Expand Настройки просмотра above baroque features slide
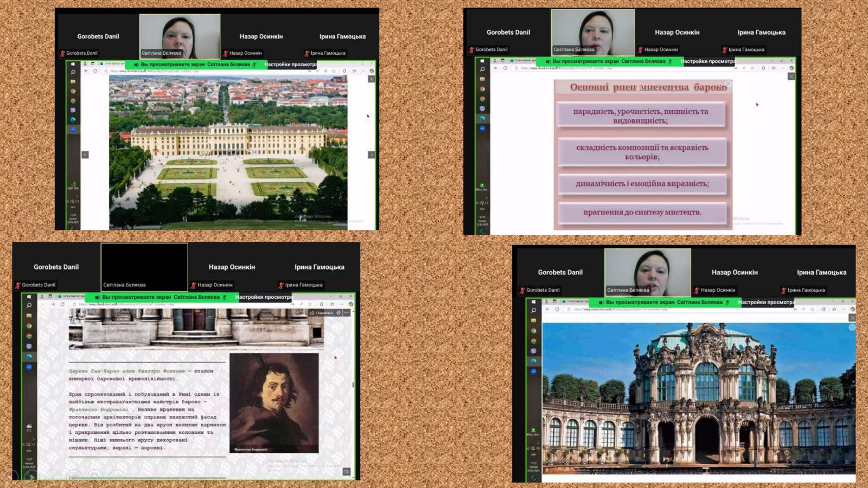The height and width of the screenshot is (488, 868). click(707, 61)
